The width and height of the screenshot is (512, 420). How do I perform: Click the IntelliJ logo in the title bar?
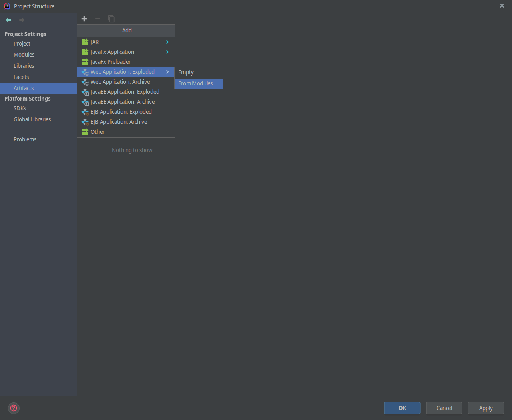point(7,6)
